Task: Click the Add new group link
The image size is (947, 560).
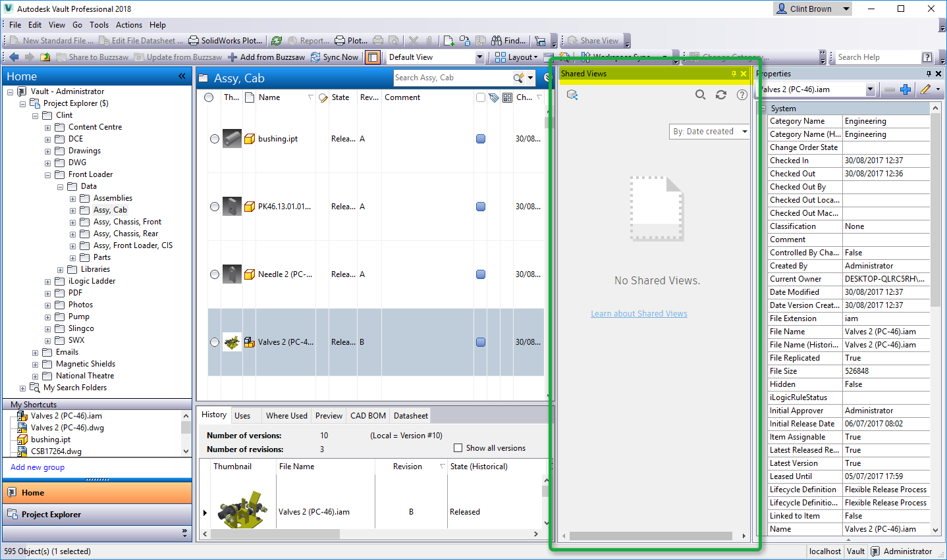Action: (38, 467)
